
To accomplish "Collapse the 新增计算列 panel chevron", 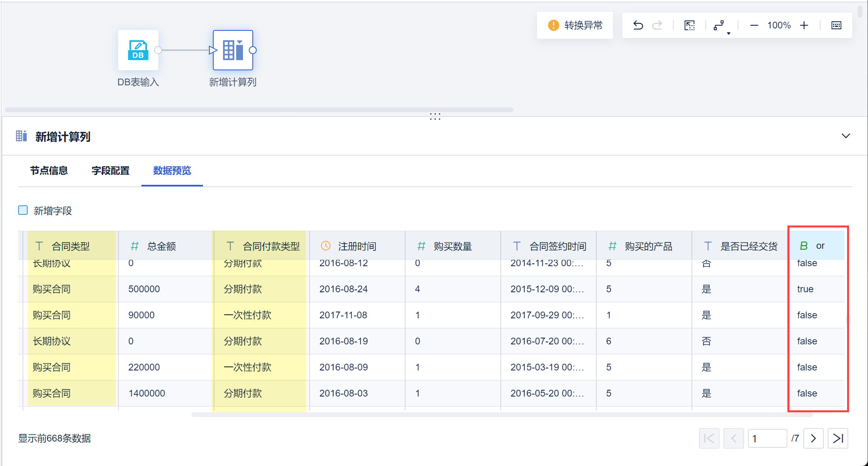I will (845, 136).
